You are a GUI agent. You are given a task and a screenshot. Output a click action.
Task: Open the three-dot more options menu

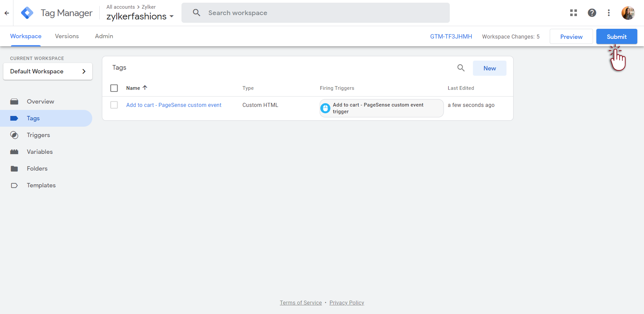pyautogui.click(x=609, y=13)
